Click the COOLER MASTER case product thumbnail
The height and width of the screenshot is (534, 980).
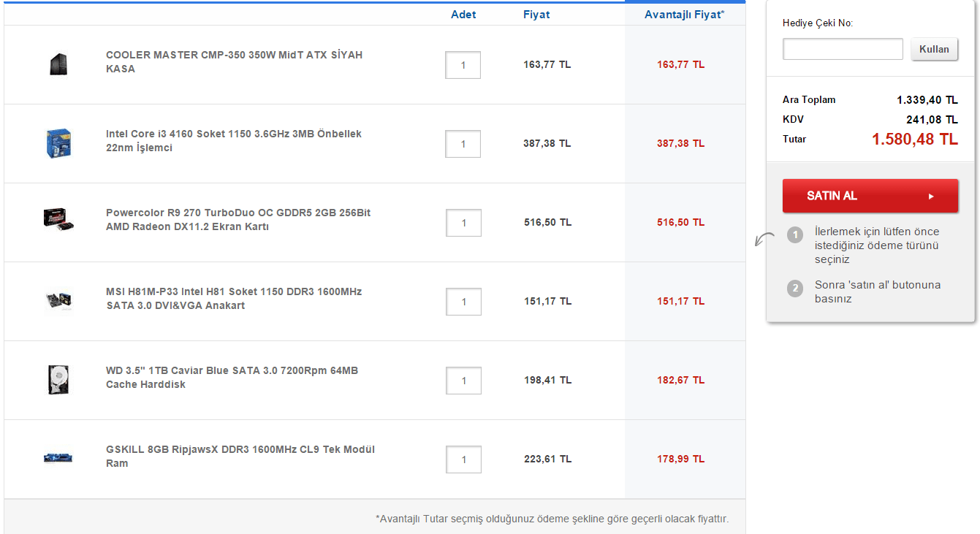click(58, 64)
